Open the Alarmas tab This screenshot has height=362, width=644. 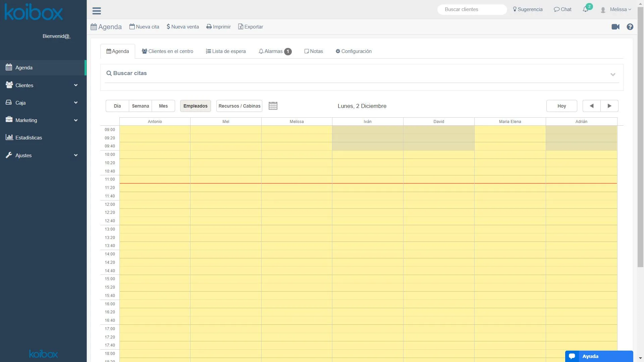pyautogui.click(x=275, y=51)
